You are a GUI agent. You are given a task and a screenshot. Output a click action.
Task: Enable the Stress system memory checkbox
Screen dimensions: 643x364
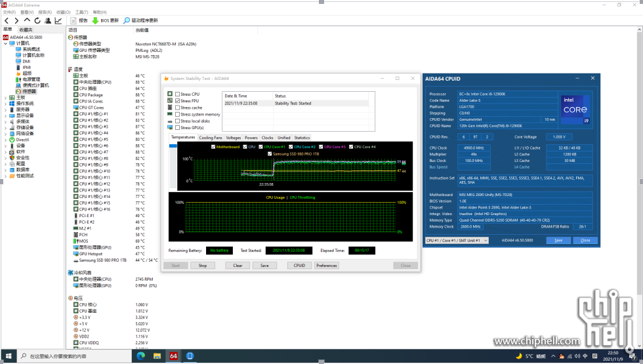pos(178,114)
